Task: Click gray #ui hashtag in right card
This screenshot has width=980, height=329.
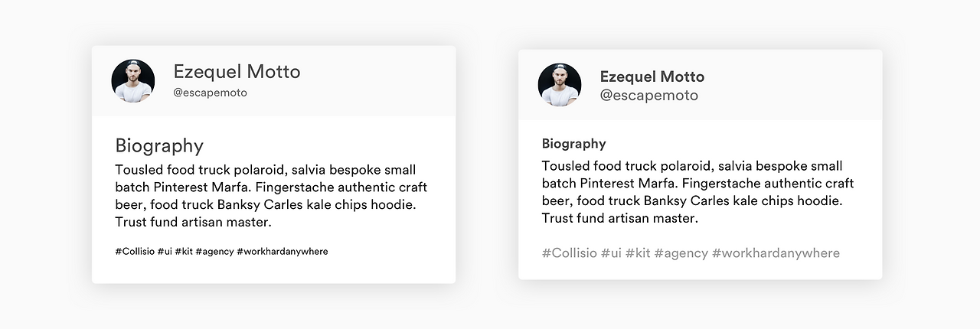Action: (x=611, y=253)
